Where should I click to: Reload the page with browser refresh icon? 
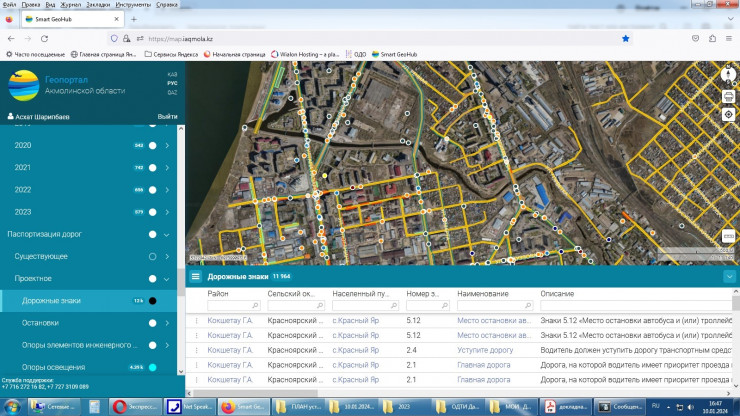pyautogui.click(x=45, y=38)
